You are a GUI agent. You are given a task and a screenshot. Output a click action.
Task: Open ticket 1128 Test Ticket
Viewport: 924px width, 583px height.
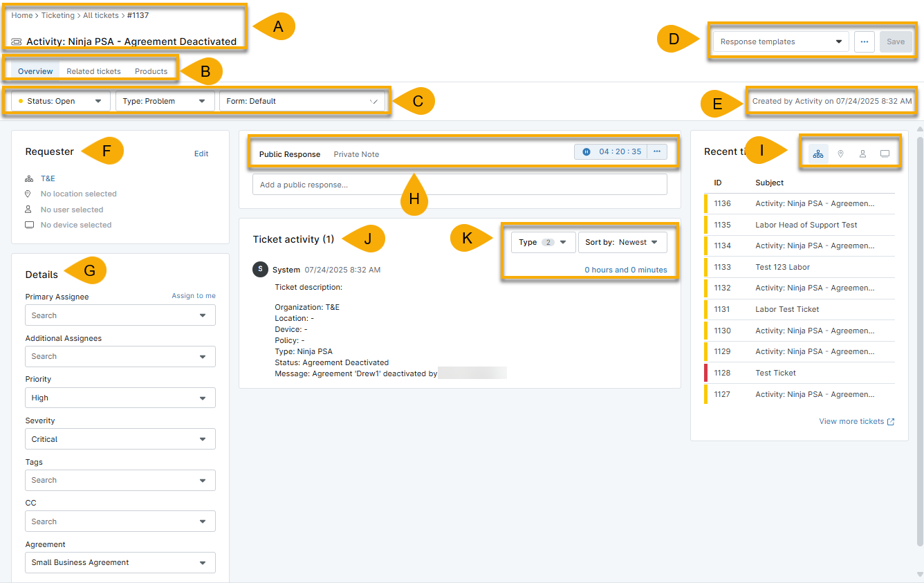coord(775,373)
